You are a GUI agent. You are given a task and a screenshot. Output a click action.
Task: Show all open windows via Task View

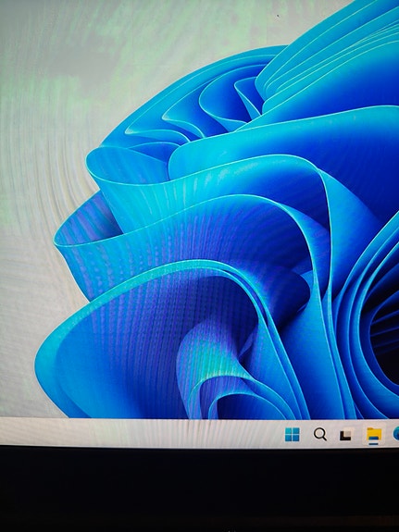point(345,435)
